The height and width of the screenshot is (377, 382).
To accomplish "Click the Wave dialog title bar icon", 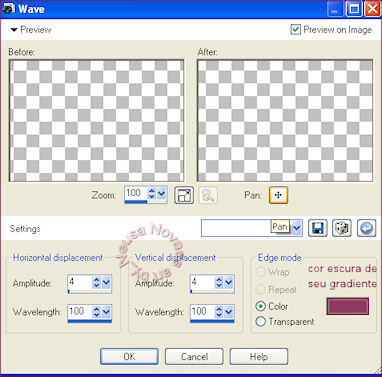I will (9, 9).
